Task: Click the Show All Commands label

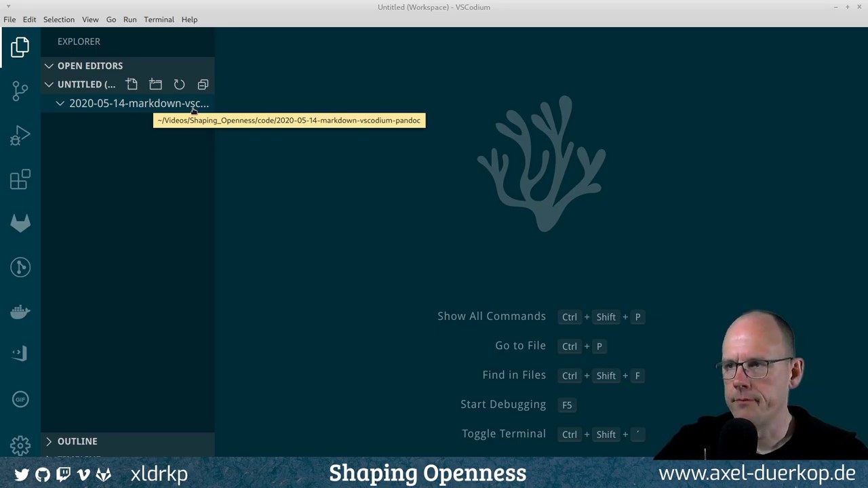Action: click(x=492, y=317)
